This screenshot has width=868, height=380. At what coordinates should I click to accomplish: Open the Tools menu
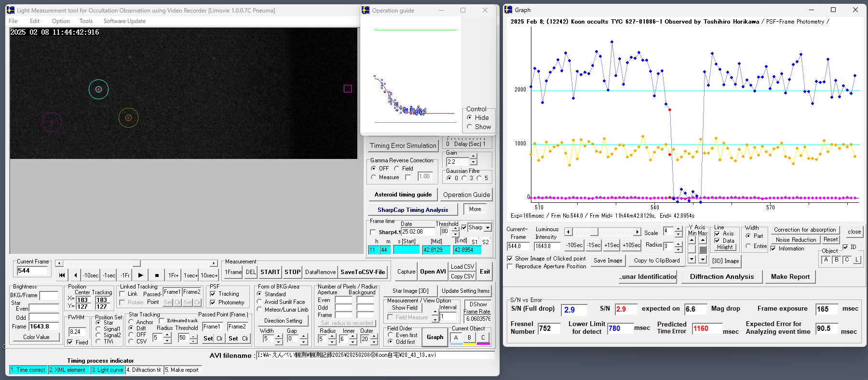(86, 21)
